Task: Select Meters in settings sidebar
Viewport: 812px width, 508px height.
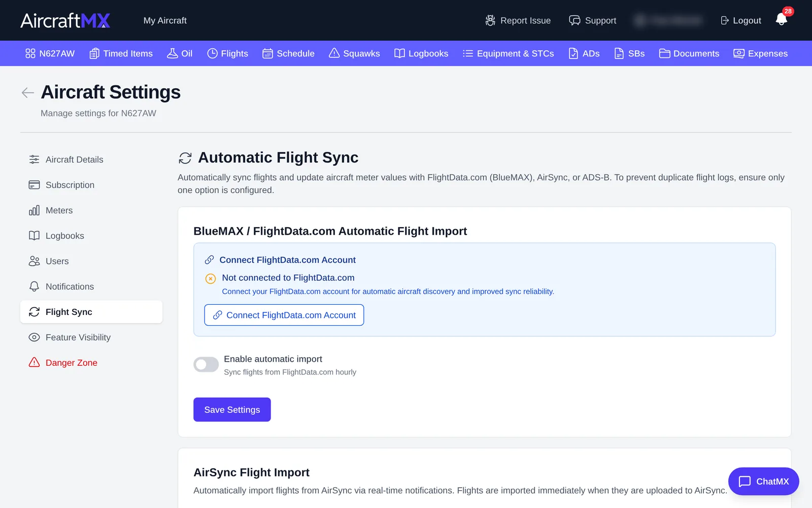Action: pyautogui.click(x=91, y=210)
